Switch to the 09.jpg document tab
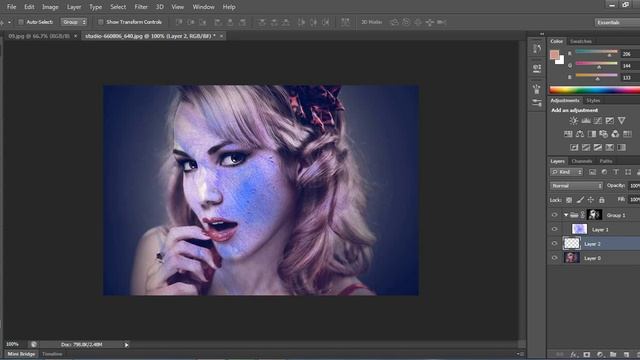 (39, 36)
